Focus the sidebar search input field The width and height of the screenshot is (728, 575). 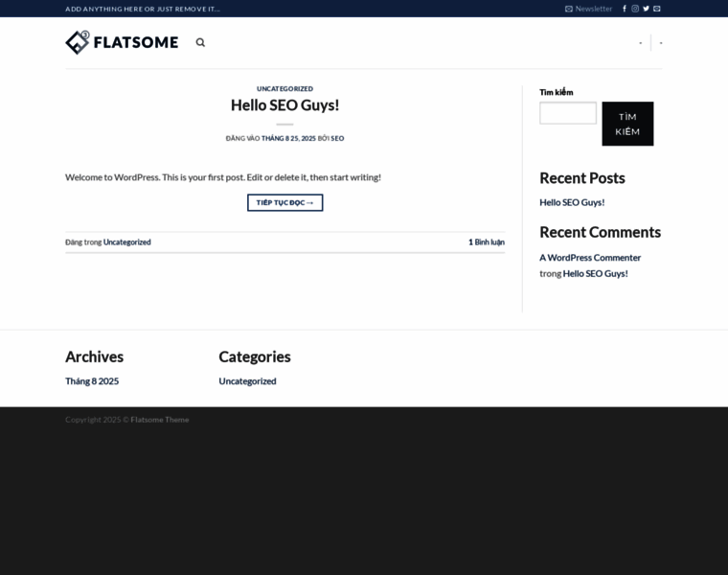(567, 113)
